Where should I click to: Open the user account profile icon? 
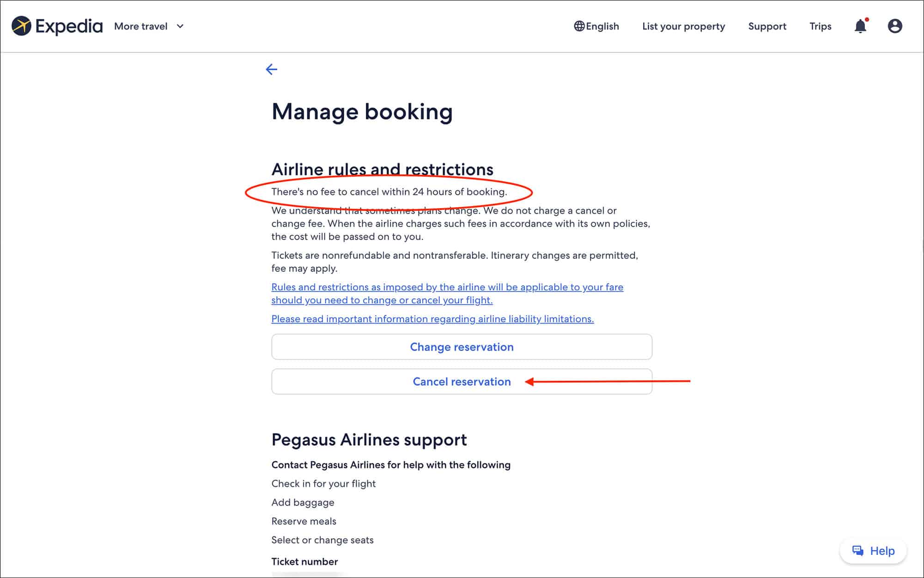coord(895,26)
